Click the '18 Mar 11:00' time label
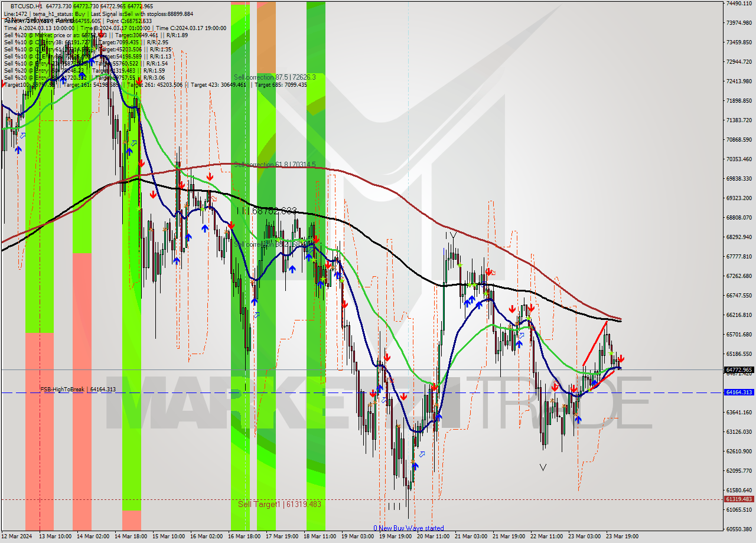Viewport: 756px width, 543px height. pyautogui.click(x=320, y=537)
